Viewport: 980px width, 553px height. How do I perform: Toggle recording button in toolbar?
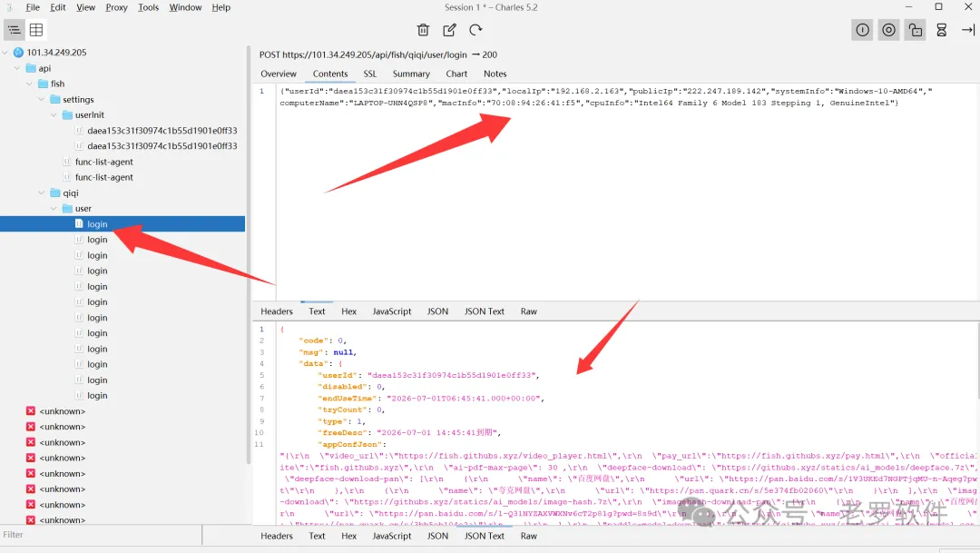[x=863, y=30]
